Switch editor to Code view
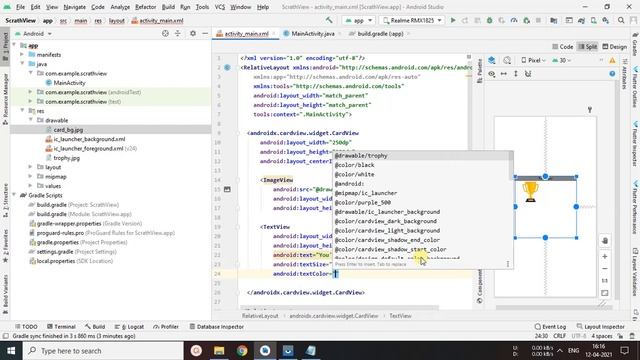The image size is (640, 360). [562, 47]
